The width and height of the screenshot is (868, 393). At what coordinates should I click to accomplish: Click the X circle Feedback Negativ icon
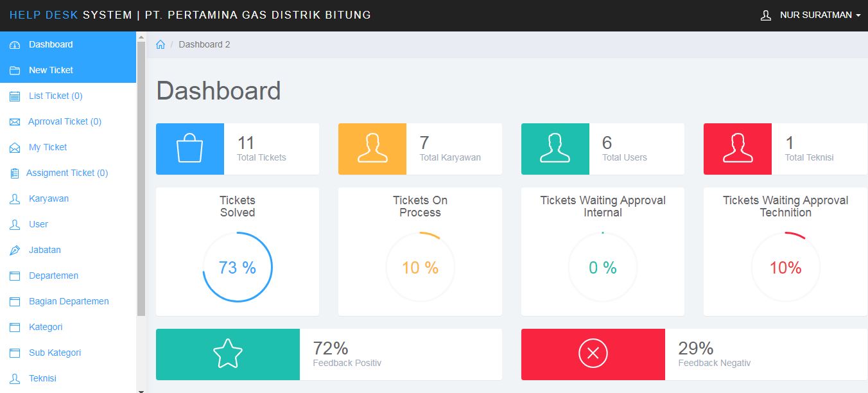point(593,354)
